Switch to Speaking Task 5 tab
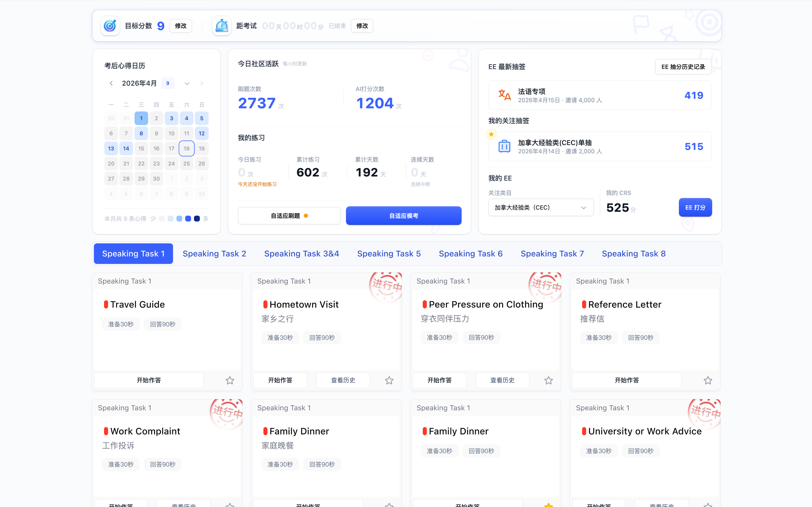812x507 pixels. pos(389,253)
